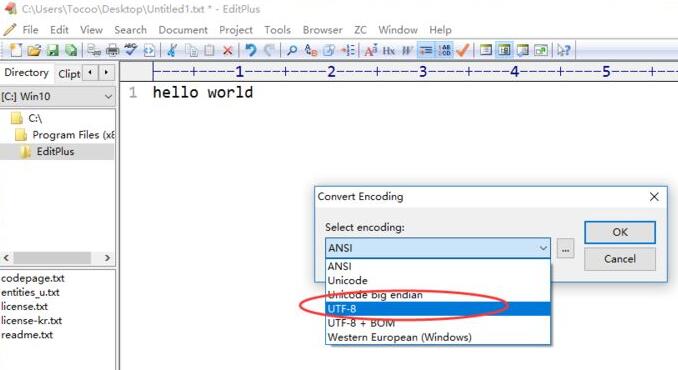Select the C:\ folder in tree
678x370 pixels.
(x=35, y=118)
